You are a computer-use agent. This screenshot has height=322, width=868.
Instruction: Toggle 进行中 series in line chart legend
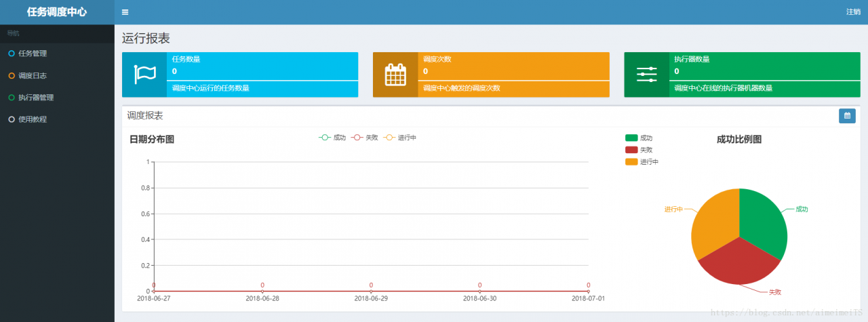[x=400, y=138]
